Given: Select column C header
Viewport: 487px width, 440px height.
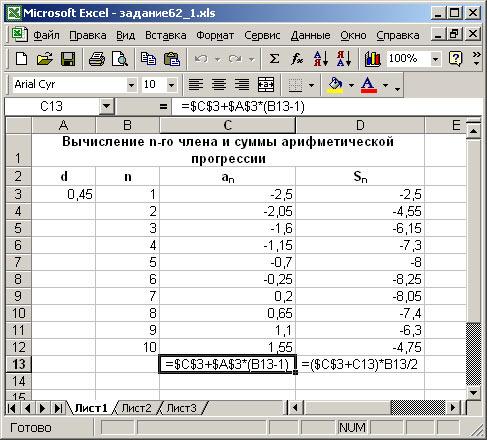Looking at the screenshot, I should [228, 126].
